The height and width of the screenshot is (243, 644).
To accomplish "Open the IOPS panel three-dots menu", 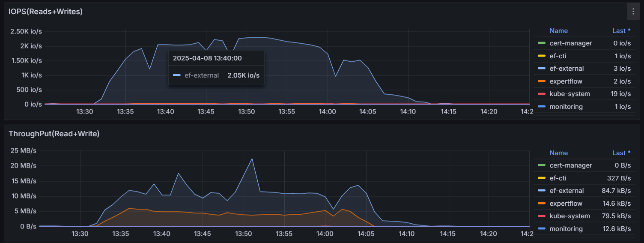I will click(x=633, y=12).
